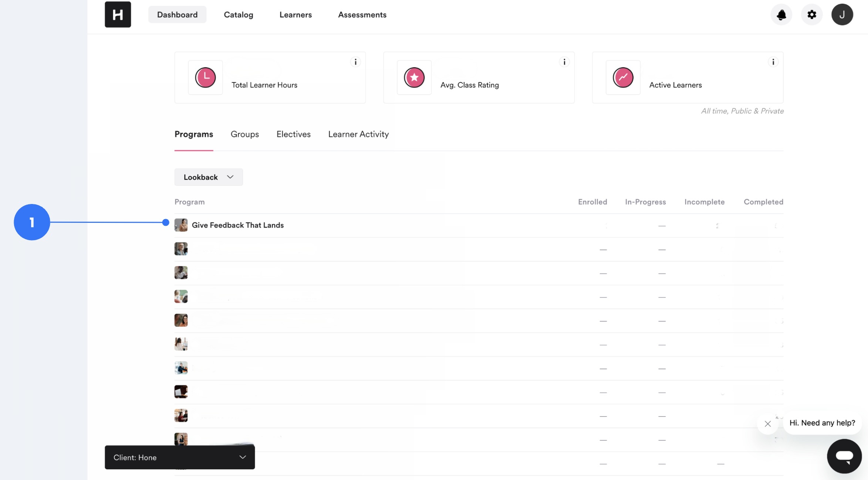Open the Learners page
Image resolution: width=868 pixels, height=480 pixels.
[x=295, y=14]
